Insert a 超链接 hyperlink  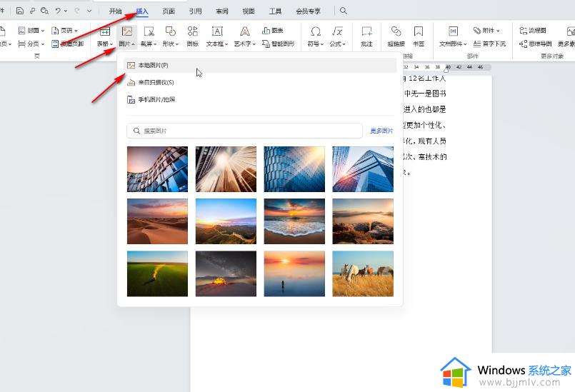click(x=396, y=36)
